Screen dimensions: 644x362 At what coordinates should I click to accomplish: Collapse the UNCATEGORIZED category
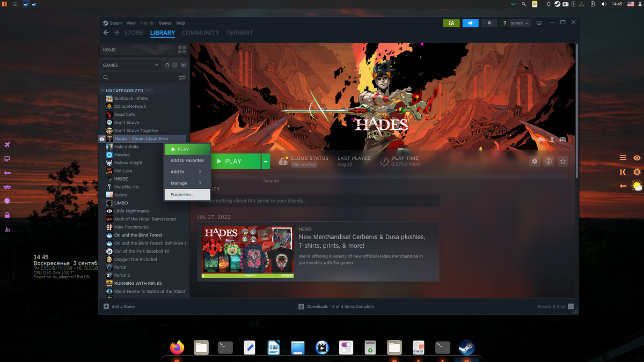pos(103,91)
